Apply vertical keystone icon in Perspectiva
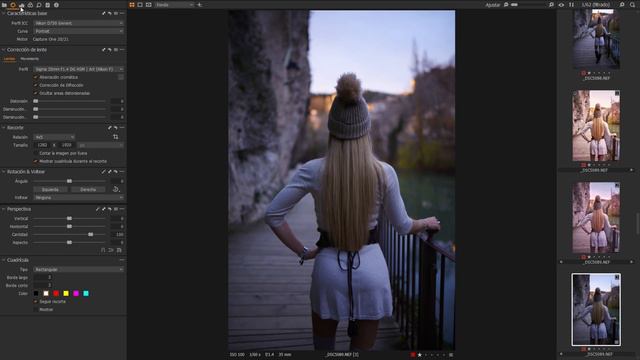Viewport: 640px width, 360px height. pos(103,250)
